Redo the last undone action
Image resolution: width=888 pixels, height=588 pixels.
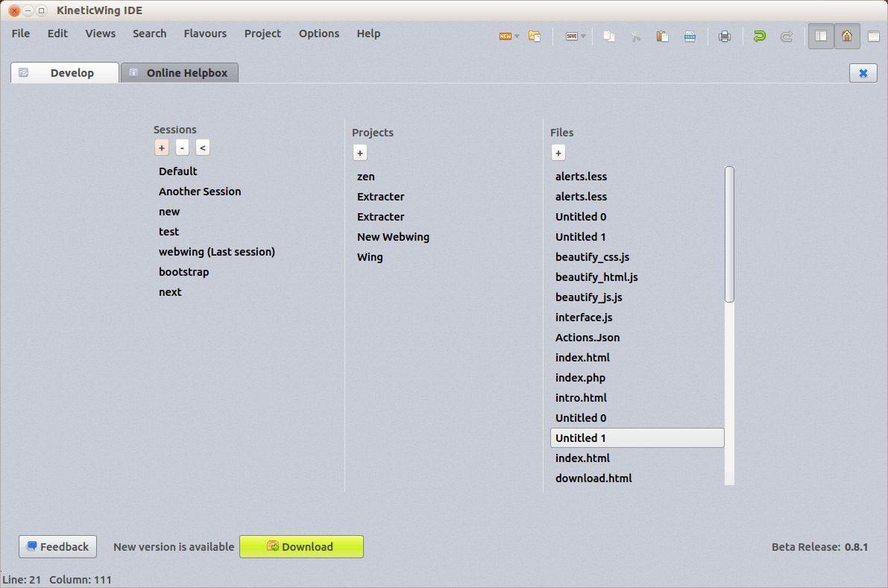[787, 35]
